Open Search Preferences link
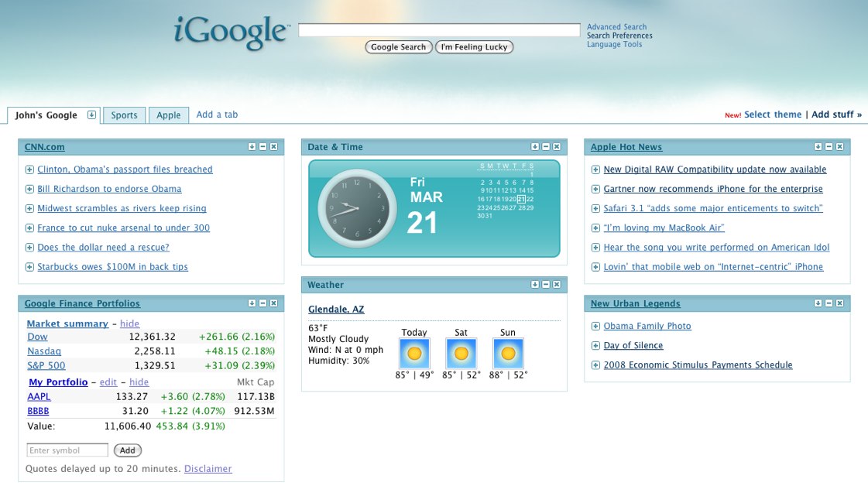This screenshot has height=503, width=868. click(x=619, y=36)
